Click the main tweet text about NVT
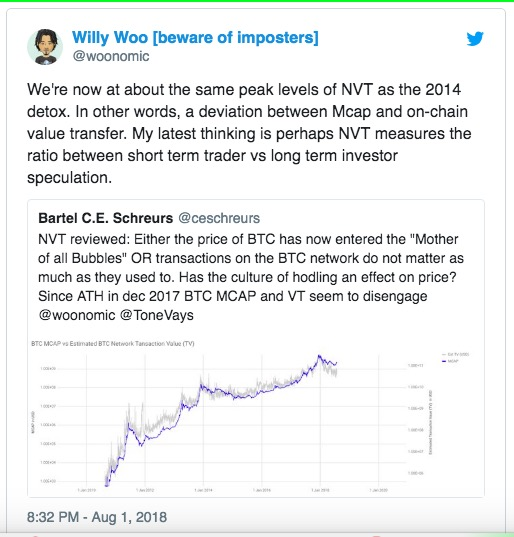 [x=249, y=134]
